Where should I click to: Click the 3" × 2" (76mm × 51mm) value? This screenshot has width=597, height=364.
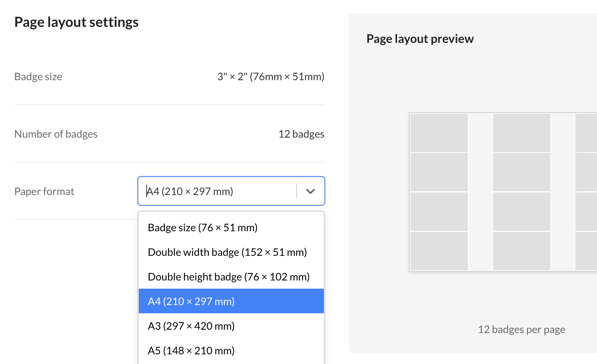(271, 77)
